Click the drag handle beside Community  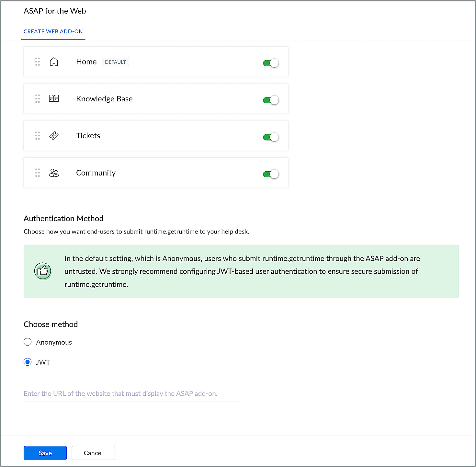point(38,173)
